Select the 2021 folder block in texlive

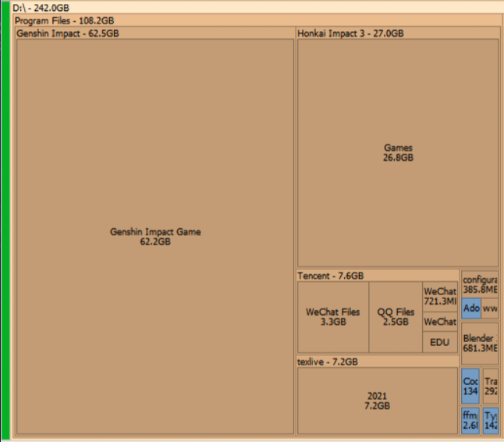point(376,401)
